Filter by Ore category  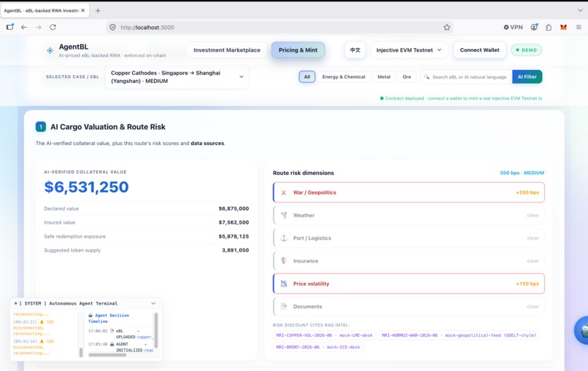[406, 77]
